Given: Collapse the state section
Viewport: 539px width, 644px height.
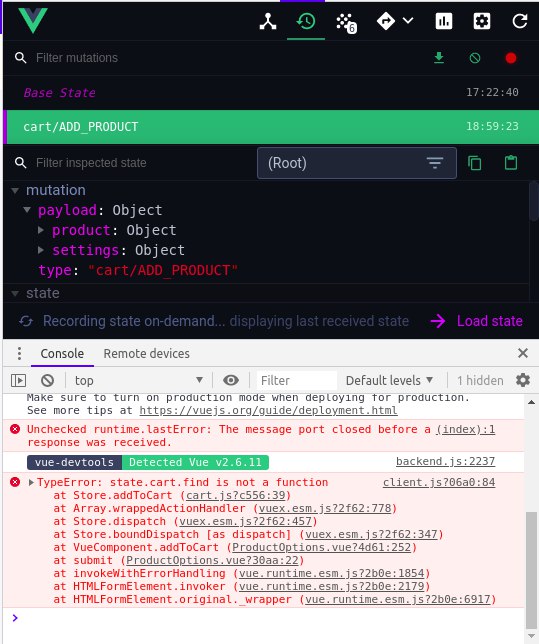Looking at the screenshot, I should coord(15,293).
